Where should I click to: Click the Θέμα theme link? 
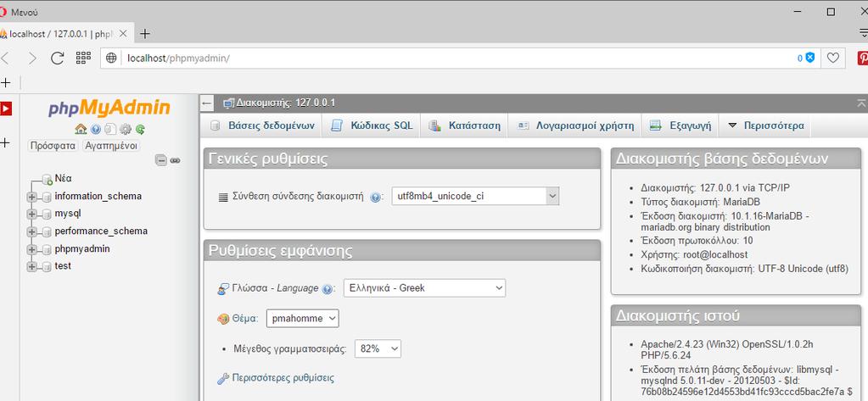[x=245, y=319]
